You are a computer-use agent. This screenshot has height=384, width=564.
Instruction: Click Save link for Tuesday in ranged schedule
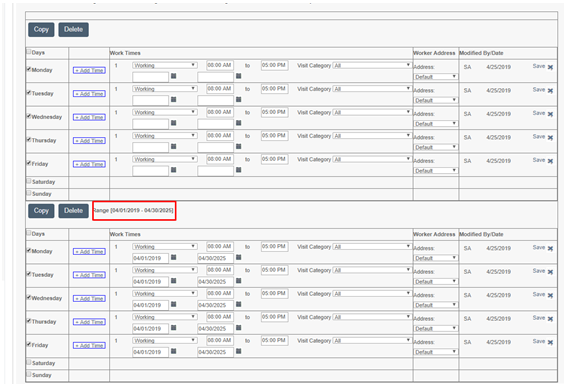pos(538,271)
